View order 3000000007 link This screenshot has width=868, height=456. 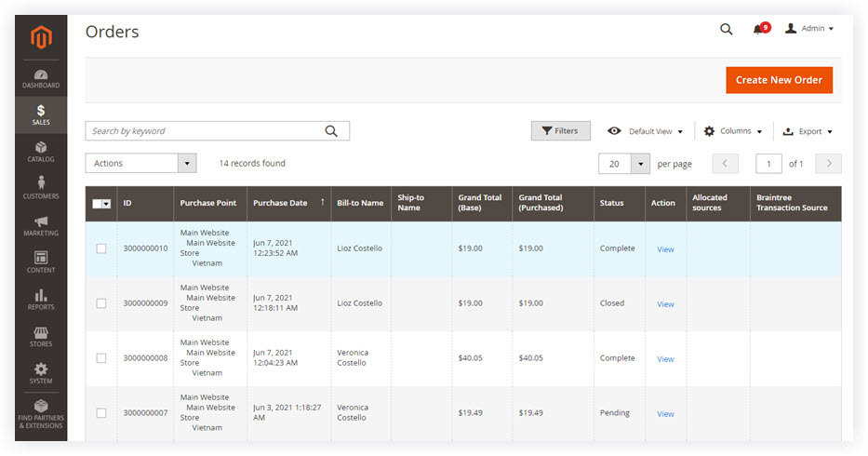pyautogui.click(x=665, y=414)
